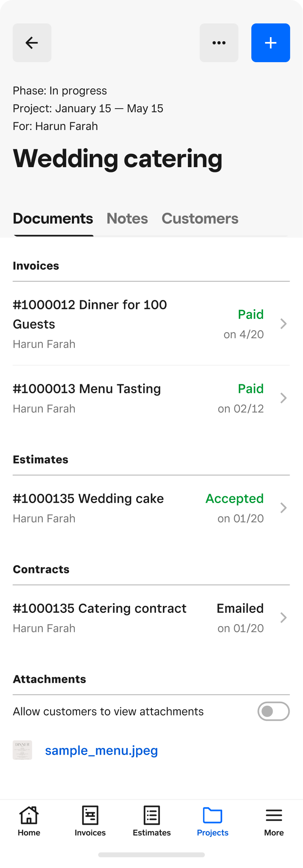This screenshot has width=303, height=868.
Task: Tap the blue plus add button
Action: coord(271,43)
